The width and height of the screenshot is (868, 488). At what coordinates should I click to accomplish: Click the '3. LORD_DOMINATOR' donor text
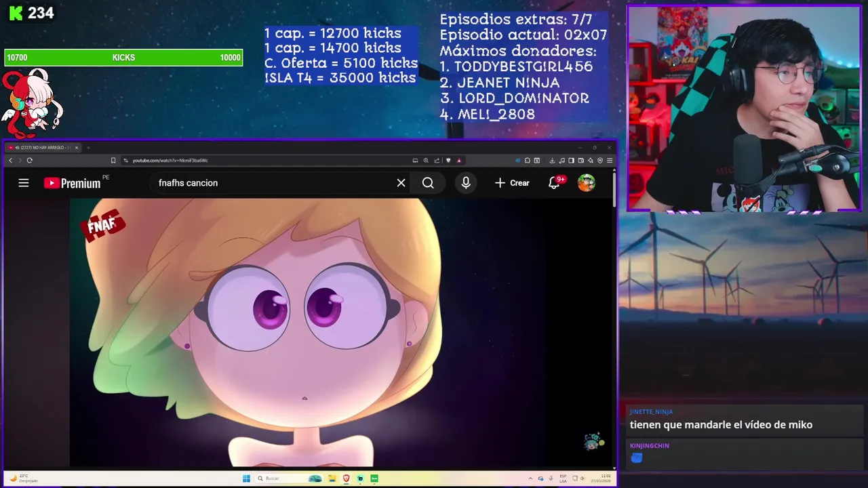(514, 98)
